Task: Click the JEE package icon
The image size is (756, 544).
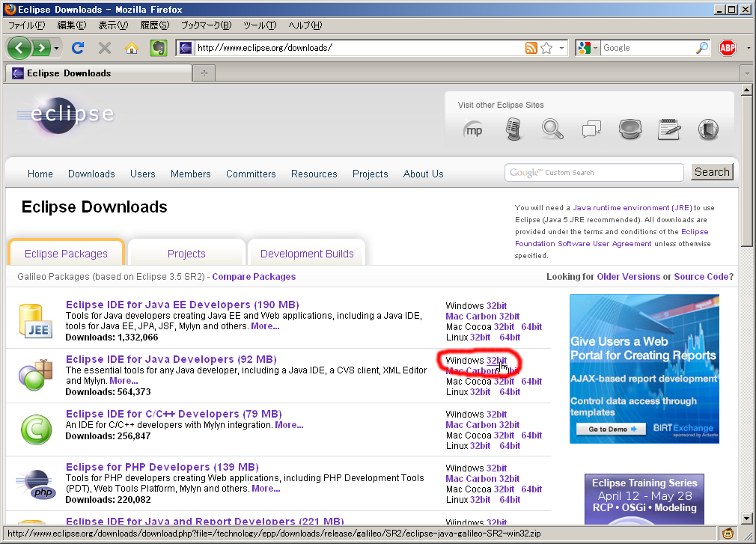Action: coord(36,321)
